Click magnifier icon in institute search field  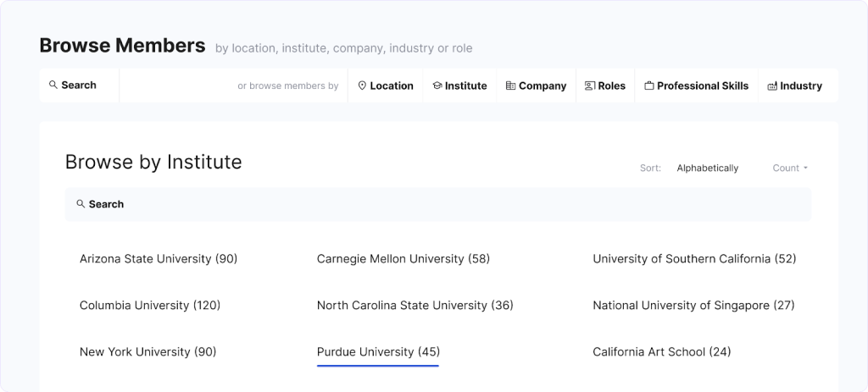click(81, 204)
